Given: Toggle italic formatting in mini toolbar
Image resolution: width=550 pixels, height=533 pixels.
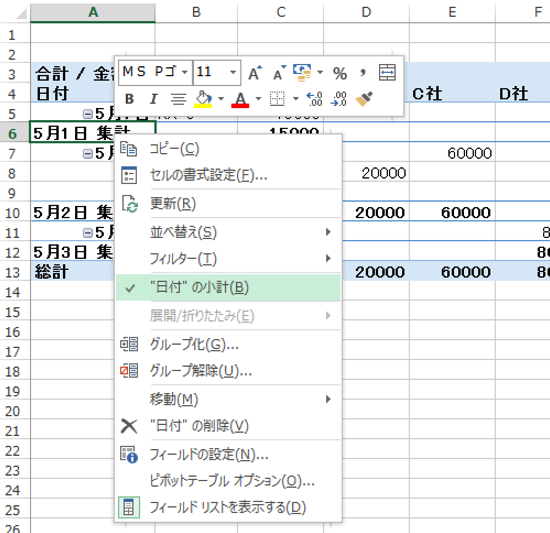Looking at the screenshot, I should 153,99.
